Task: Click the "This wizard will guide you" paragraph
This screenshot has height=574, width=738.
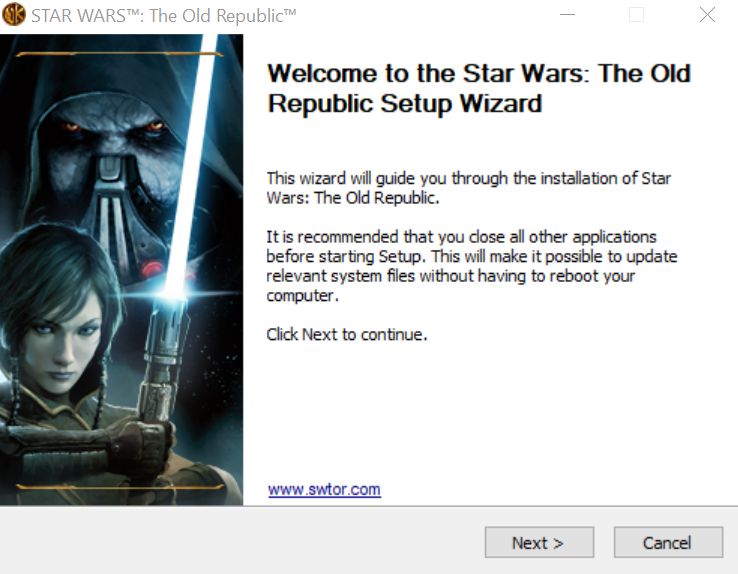Action: [x=468, y=188]
